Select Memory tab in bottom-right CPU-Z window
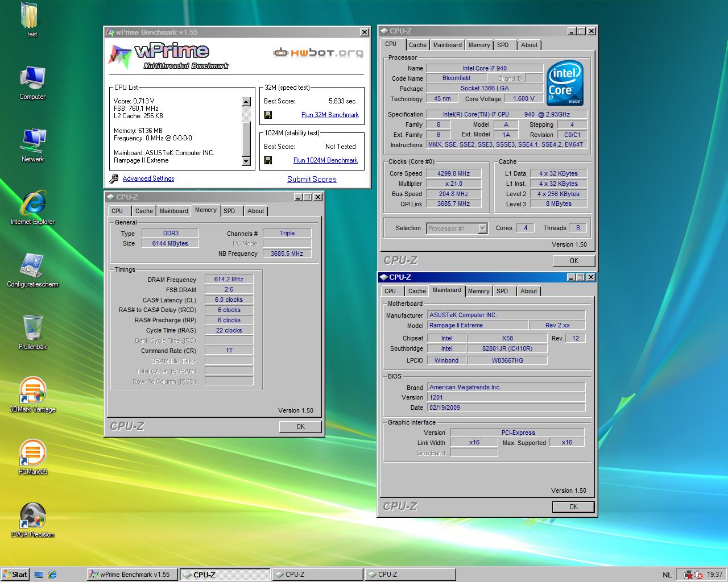Screen dimensions: 728x582 coord(479,291)
